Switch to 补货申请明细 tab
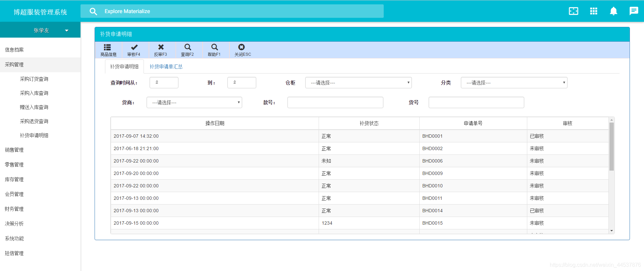The image size is (644, 271). tap(124, 66)
